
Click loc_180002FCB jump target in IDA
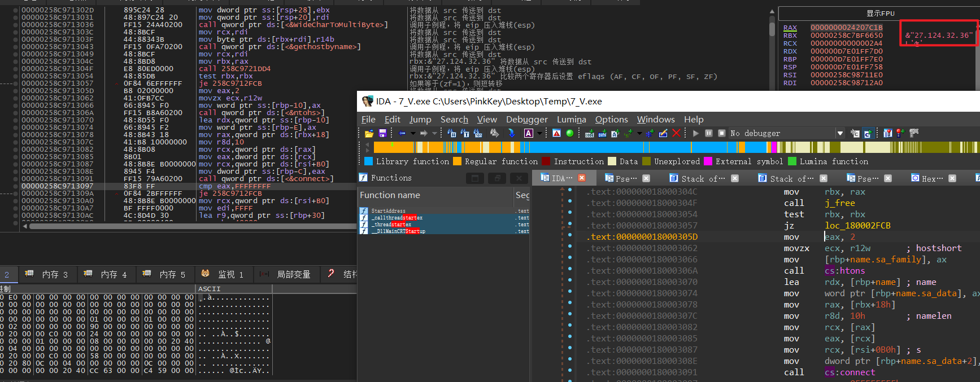(x=857, y=226)
